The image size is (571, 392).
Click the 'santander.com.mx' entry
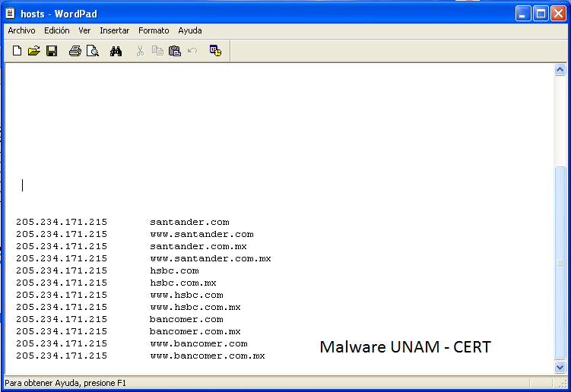pos(198,246)
